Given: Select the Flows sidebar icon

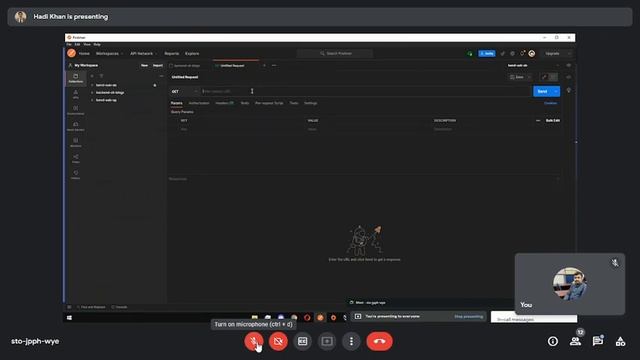Looking at the screenshot, I should pyautogui.click(x=76, y=158).
